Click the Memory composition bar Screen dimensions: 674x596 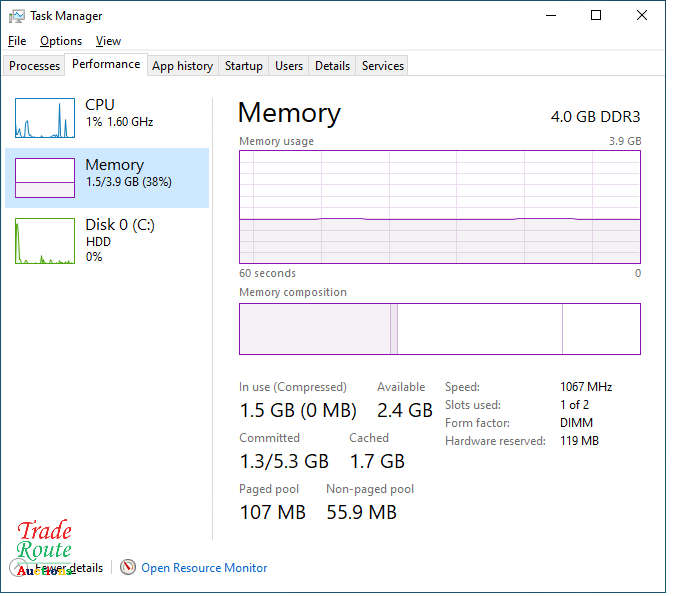pos(440,329)
